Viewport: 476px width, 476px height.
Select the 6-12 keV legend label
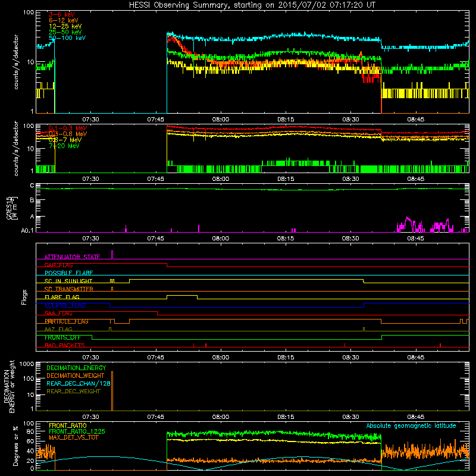click(63, 20)
